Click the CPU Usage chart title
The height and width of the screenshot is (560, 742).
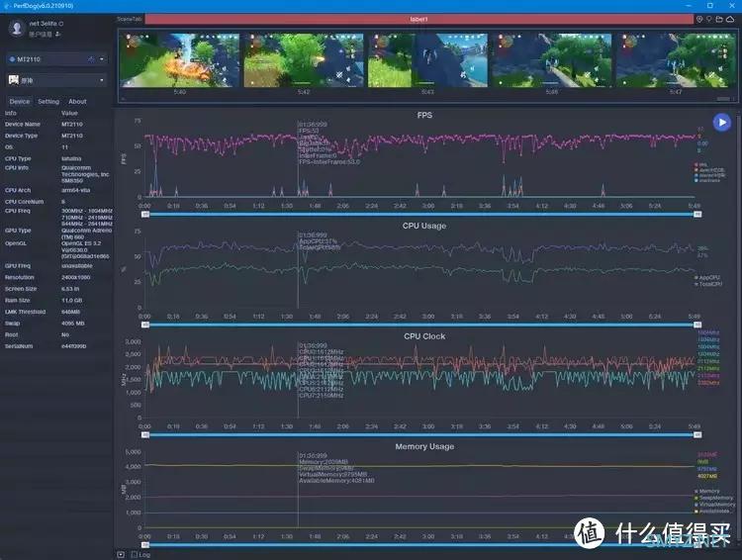click(424, 226)
